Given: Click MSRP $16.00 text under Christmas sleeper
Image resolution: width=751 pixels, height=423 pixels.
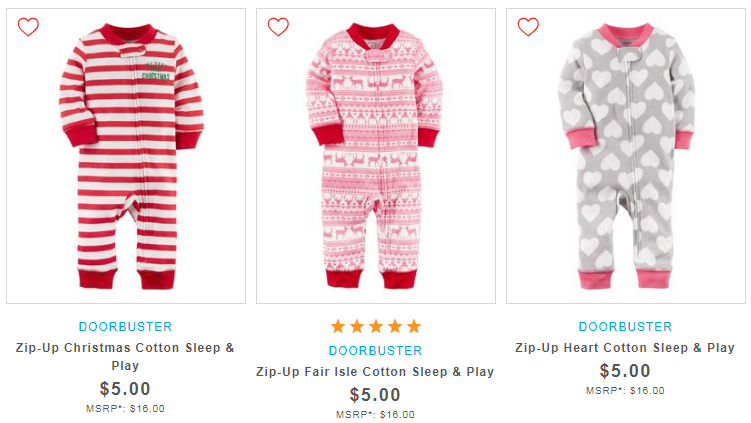Looking at the screenshot, I should [125, 409].
